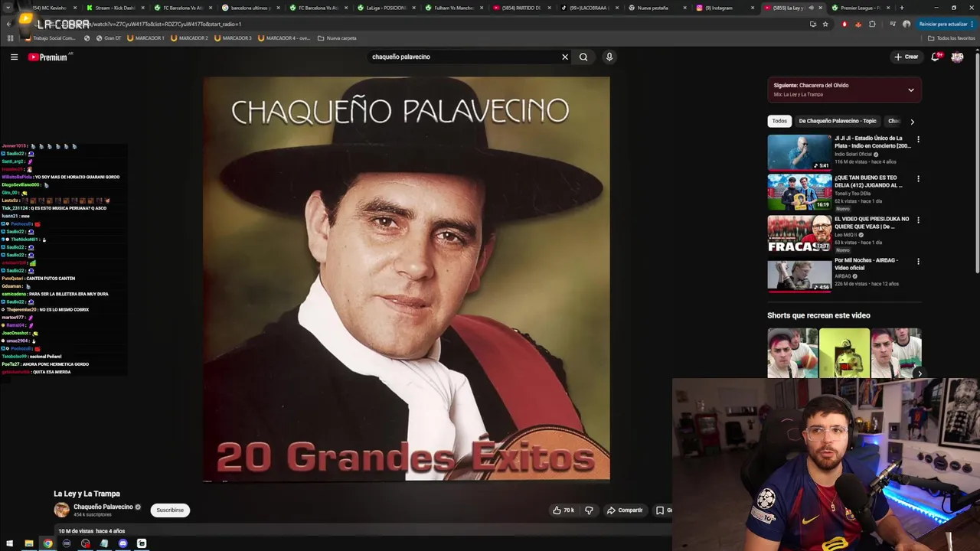
Task: Open the notifications bell
Action: click(936, 57)
